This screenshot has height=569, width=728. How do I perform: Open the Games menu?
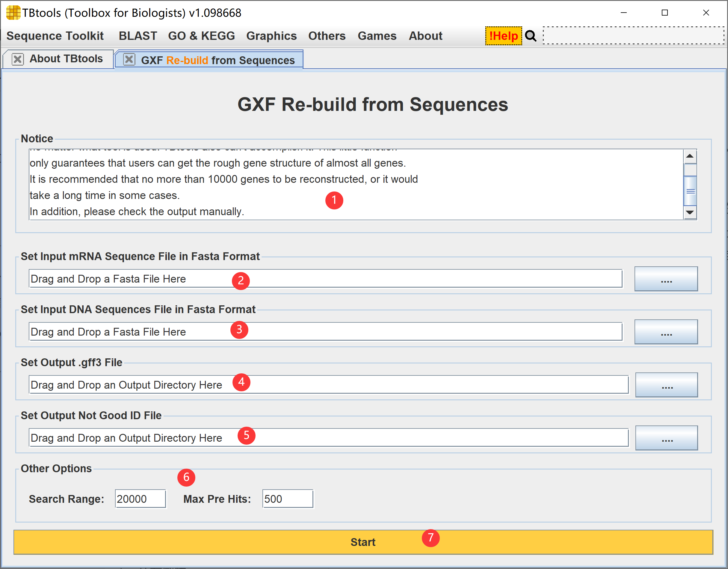point(377,36)
